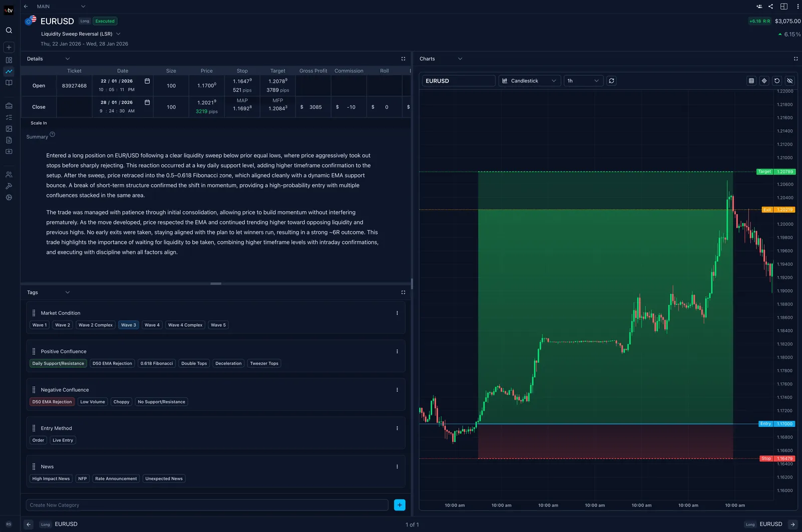Click the chart refresh sync icon

612,81
